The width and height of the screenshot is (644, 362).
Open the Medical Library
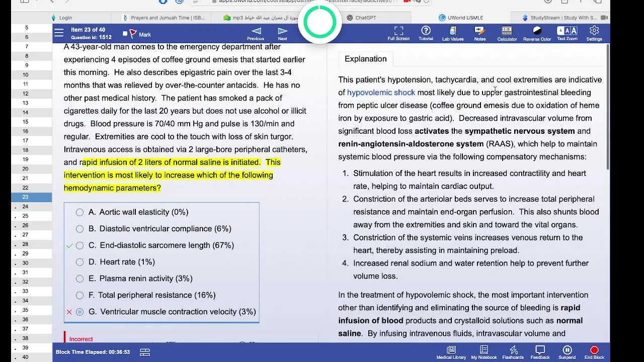pos(451,352)
